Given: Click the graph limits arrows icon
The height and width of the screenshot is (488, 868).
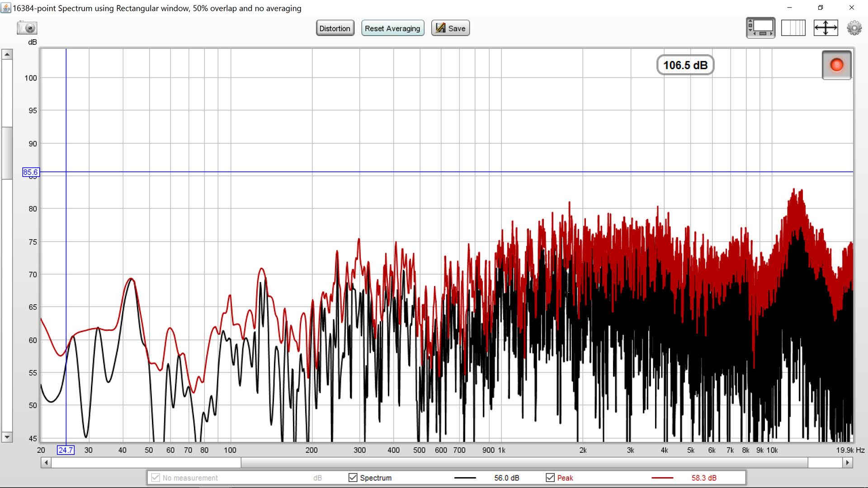Looking at the screenshot, I should point(826,28).
